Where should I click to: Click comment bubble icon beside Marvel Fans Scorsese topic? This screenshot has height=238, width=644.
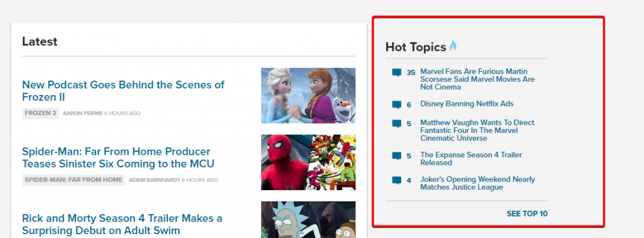[396, 73]
